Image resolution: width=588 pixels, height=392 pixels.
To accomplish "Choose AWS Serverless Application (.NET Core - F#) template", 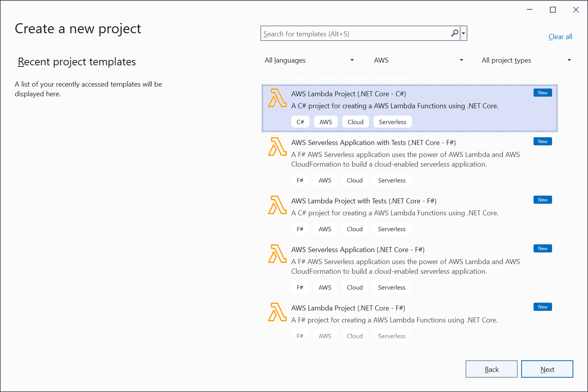I will pyautogui.click(x=358, y=250).
